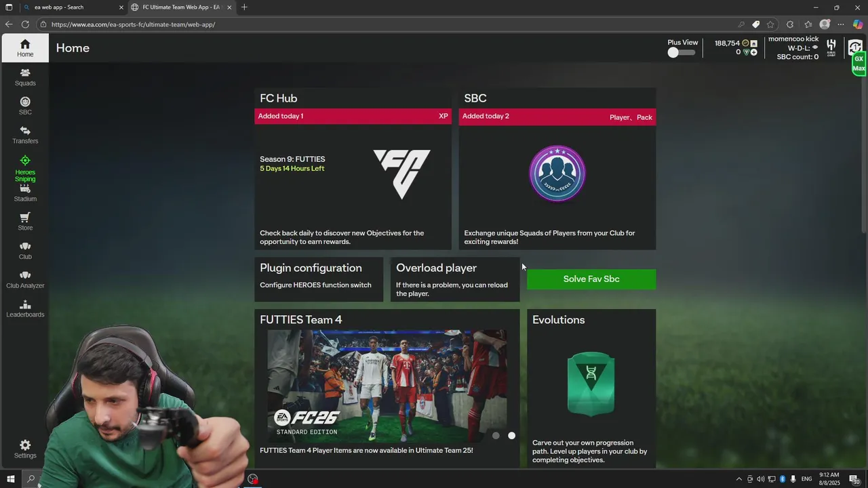This screenshot has width=868, height=488.
Task: Open the browser's three-dot settings menu
Action: pos(841,24)
